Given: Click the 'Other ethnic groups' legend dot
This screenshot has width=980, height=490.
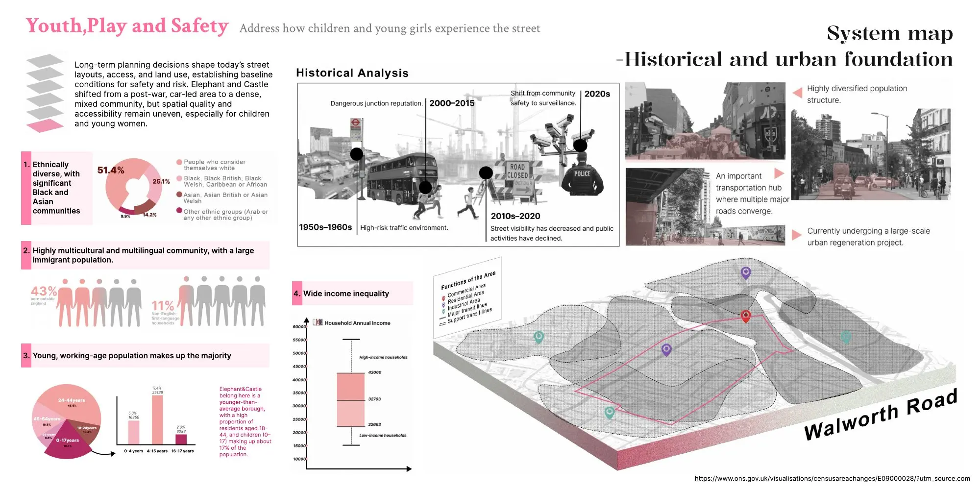Looking at the screenshot, I should [179, 211].
